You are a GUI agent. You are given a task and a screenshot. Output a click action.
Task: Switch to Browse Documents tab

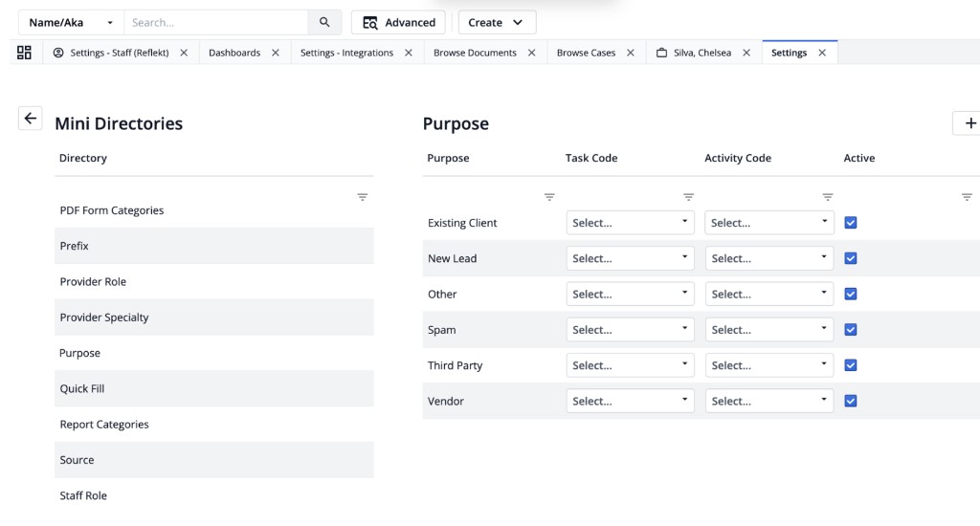(475, 54)
